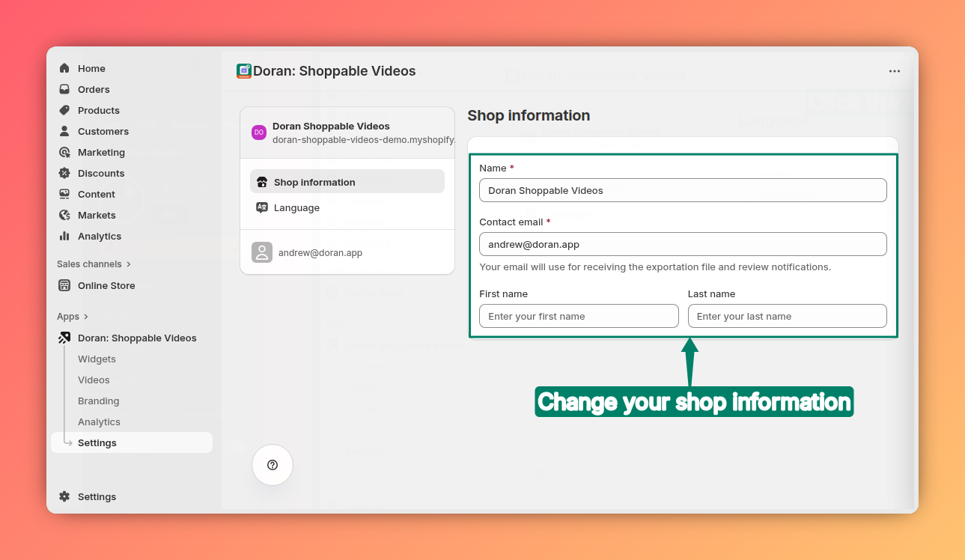Click the purple DO shop avatar
Screen dimensions: 965x560
pyautogui.click(x=259, y=133)
